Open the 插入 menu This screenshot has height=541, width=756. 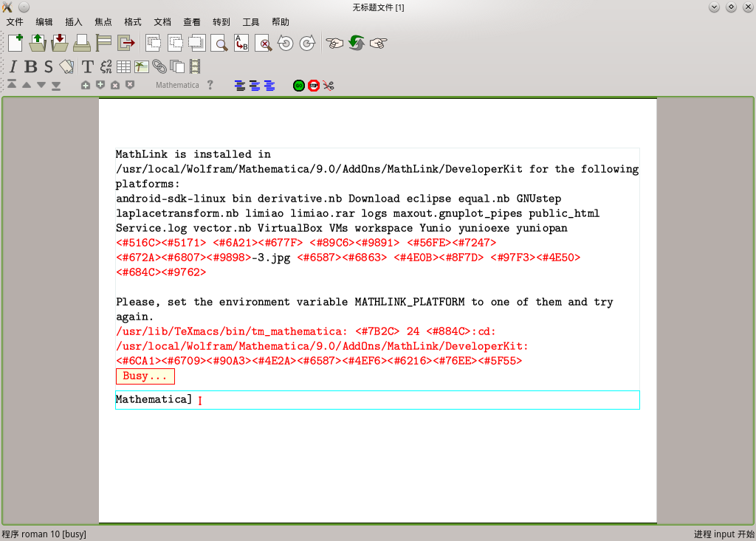74,21
